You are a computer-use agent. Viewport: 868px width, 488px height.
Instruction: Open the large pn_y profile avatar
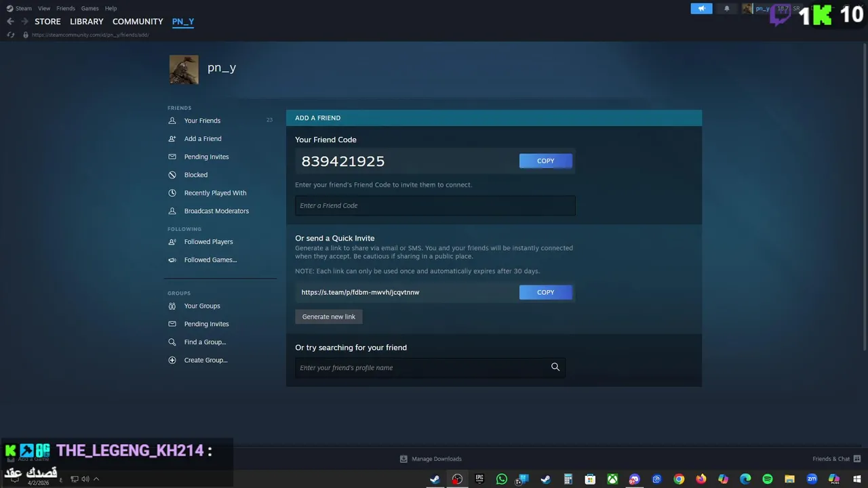tap(184, 70)
